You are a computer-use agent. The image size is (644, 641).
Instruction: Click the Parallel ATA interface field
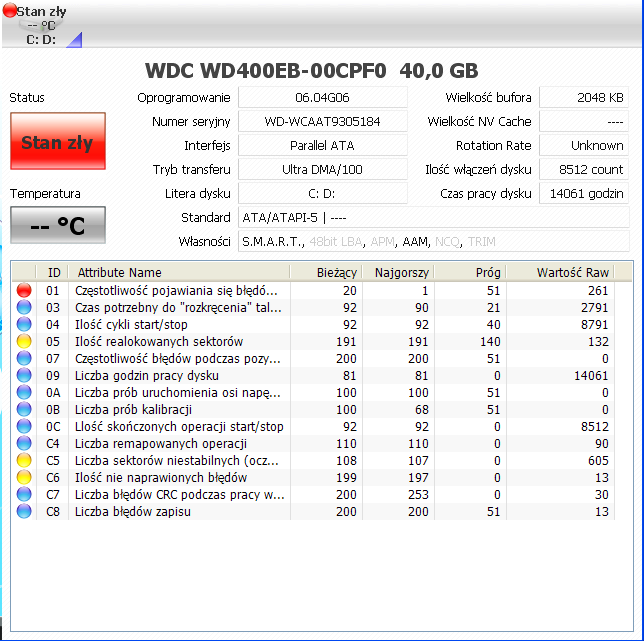pos(323,146)
